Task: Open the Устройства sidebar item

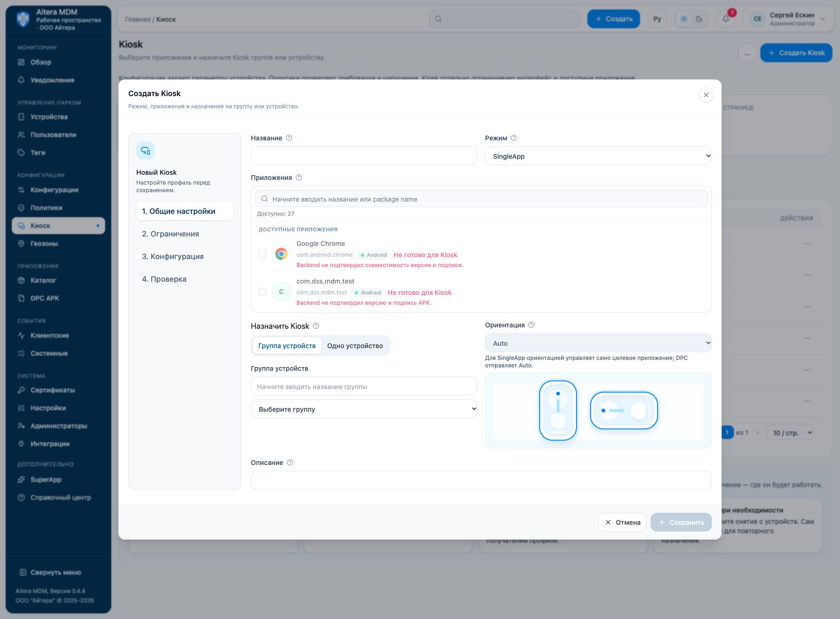Action: coord(58,117)
